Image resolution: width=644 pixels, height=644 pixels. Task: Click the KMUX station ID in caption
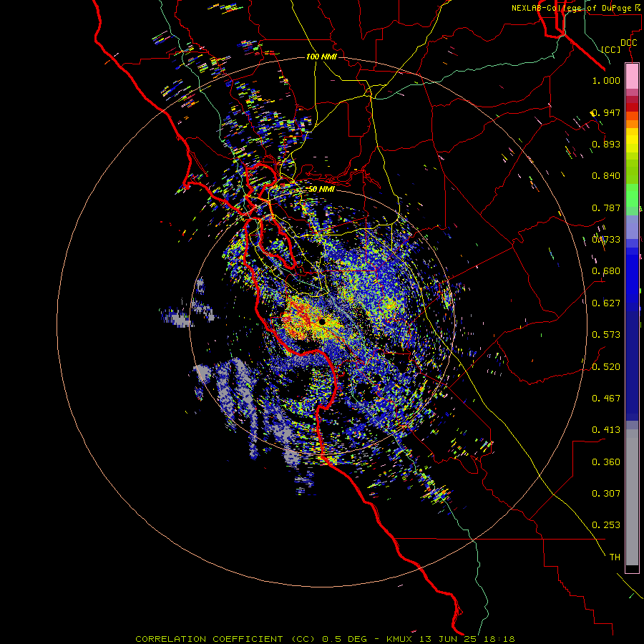pos(401,639)
